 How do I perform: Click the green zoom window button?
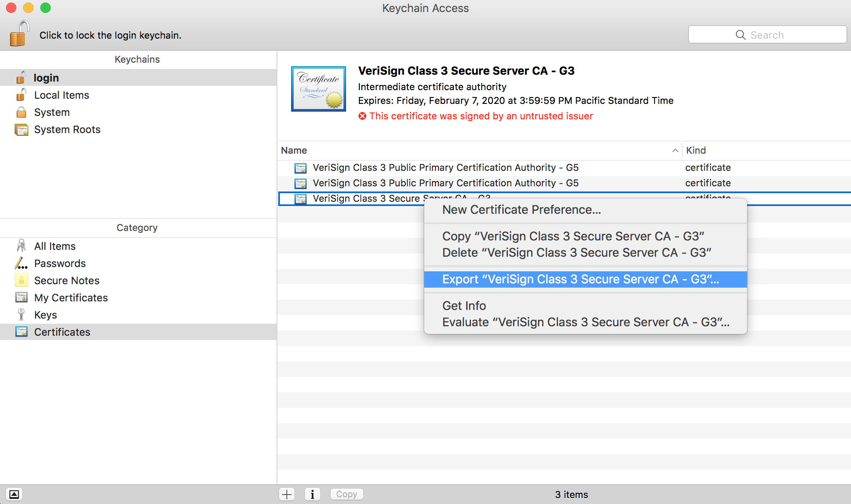46,8
